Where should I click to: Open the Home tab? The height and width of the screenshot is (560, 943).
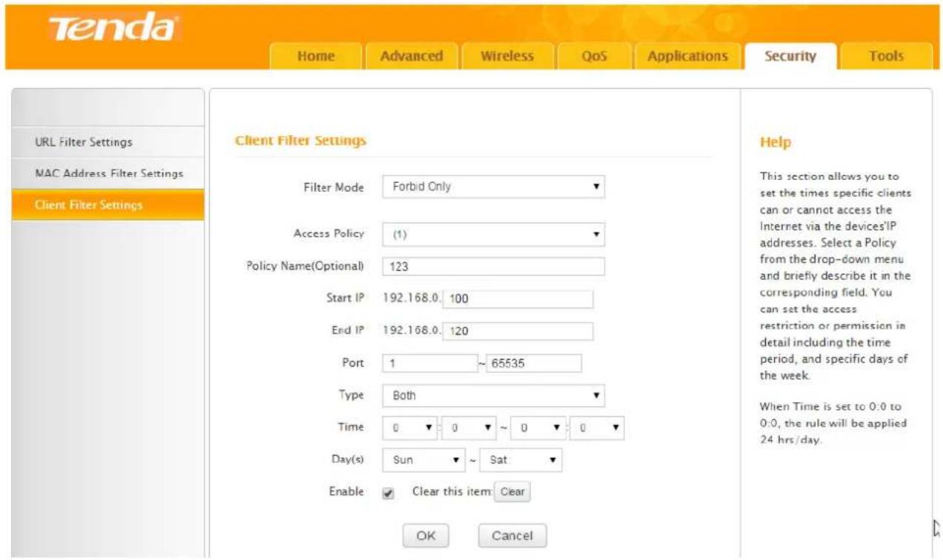point(316,56)
